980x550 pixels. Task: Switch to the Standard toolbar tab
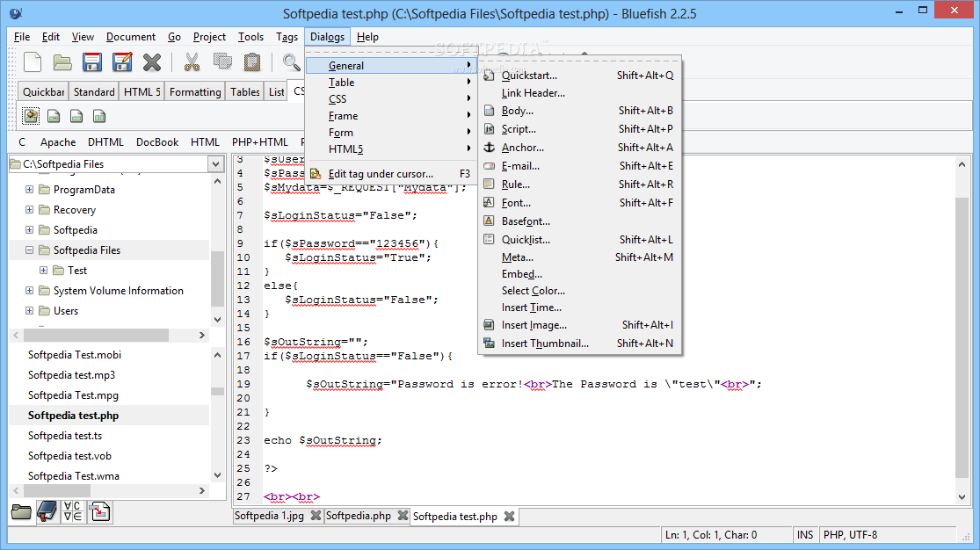pos(94,92)
